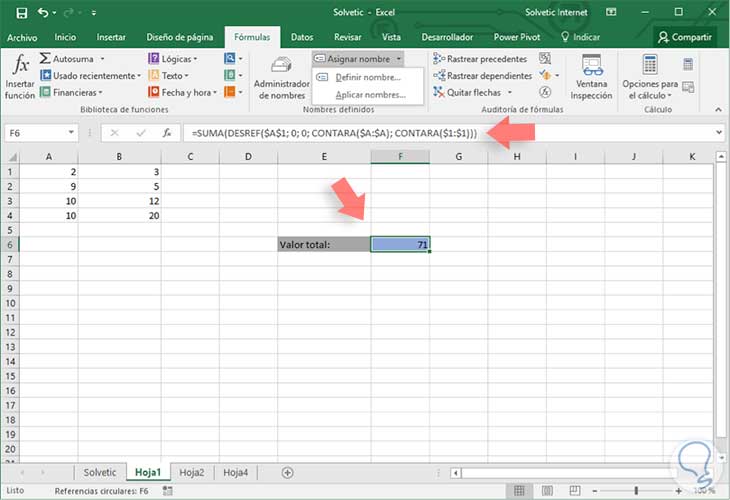This screenshot has width=730, height=500.
Task: Click the Compartir button
Action: [x=685, y=37]
